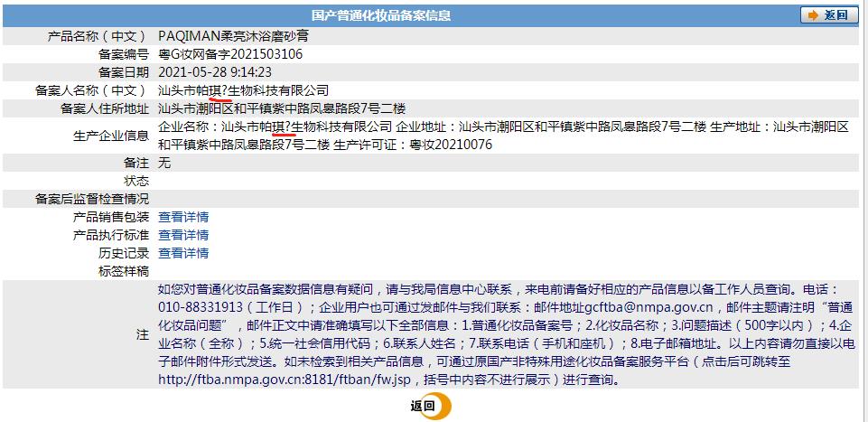Click the label 产品销售包装

pyautogui.click(x=111, y=217)
